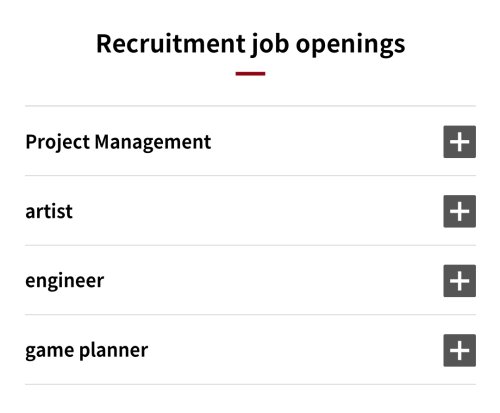Click the word game in bottom row
Screen dimensions: 500x413
tap(50, 352)
